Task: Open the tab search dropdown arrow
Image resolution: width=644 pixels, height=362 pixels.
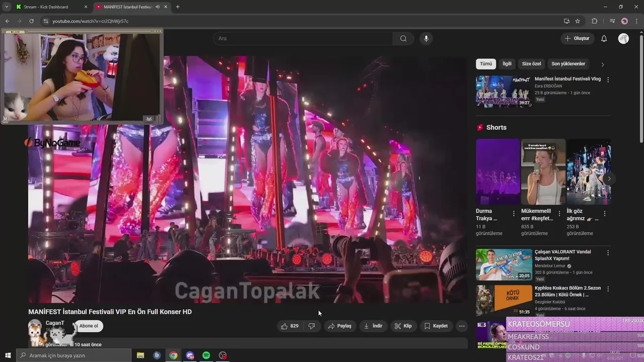Action: [7, 7]
